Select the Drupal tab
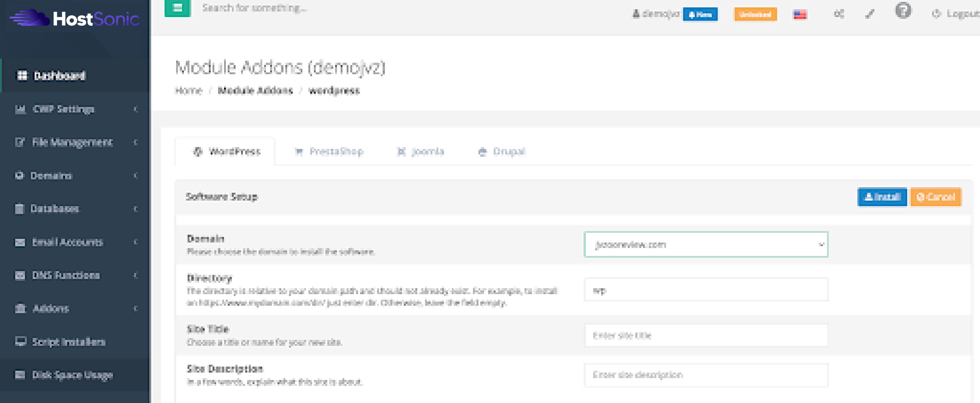The width and height of the screenshot is (980, 403). click(x=502, y=152)
